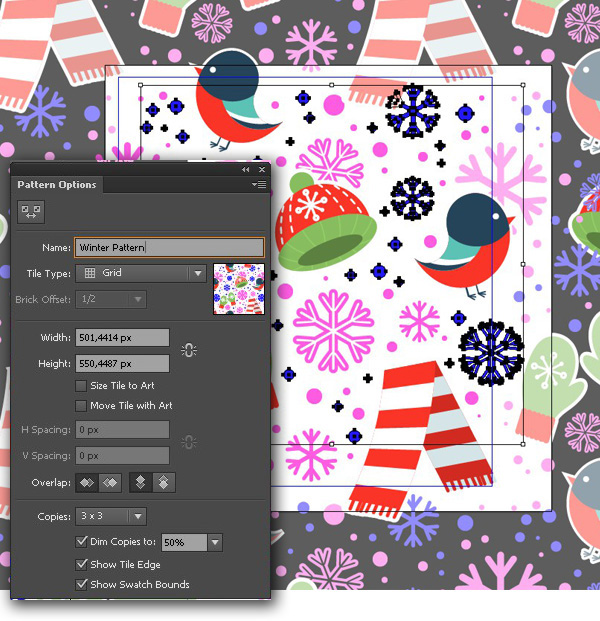
Task: Select Right in Front overlap option
Action: tap(109, 482)
